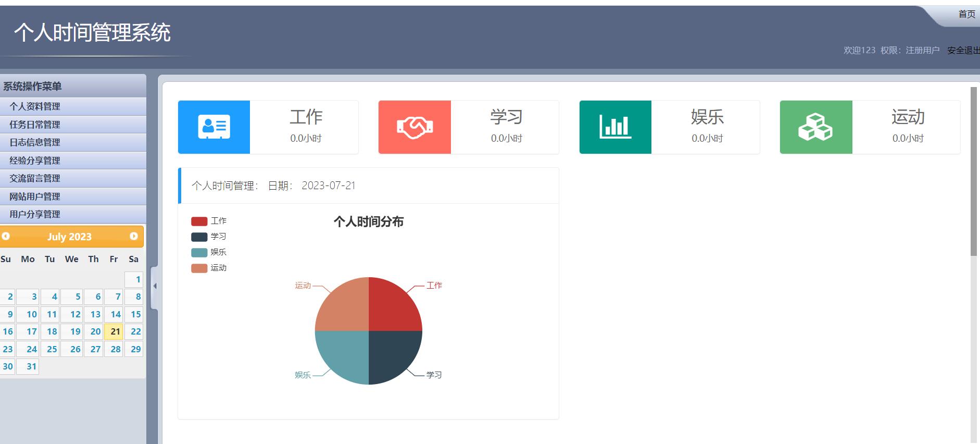Screen dimensions: 980x444
Task: Go to 首页 tab
Action: pyautogui.click(x=966, y=14)
